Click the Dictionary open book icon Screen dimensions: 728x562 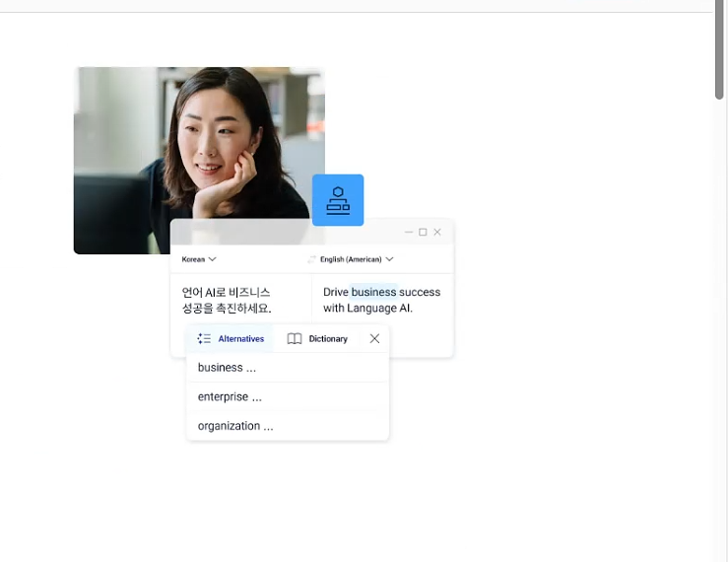tap(295, 338)
